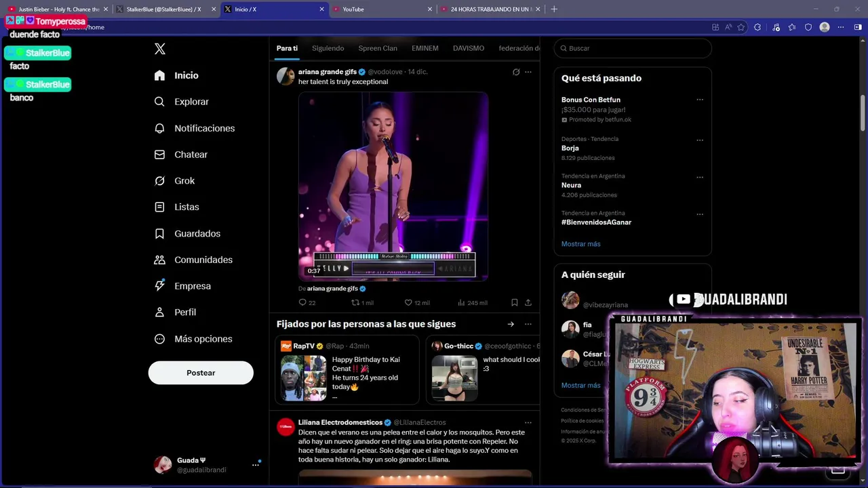Reply to ariana grande gifs post
Screen dimensions: 868x488
click(307, 302)
